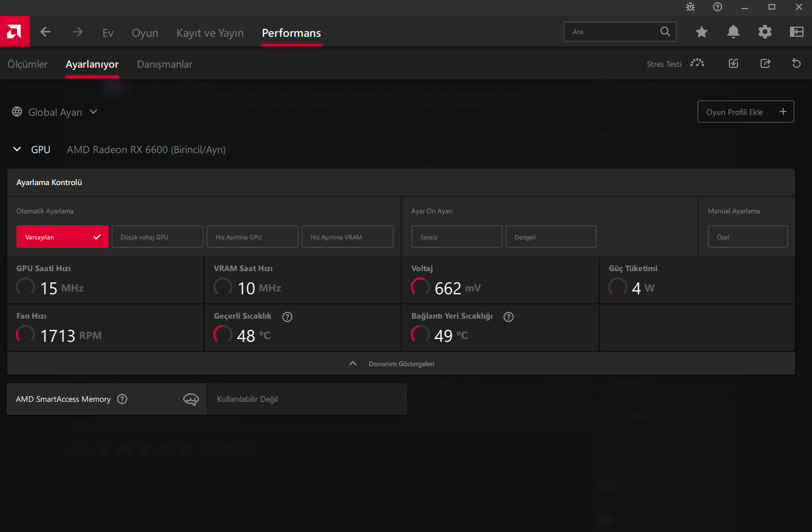Screen dimensions: 812x532
Task: Select the Sessiz tuning preset
Action: 457,237
